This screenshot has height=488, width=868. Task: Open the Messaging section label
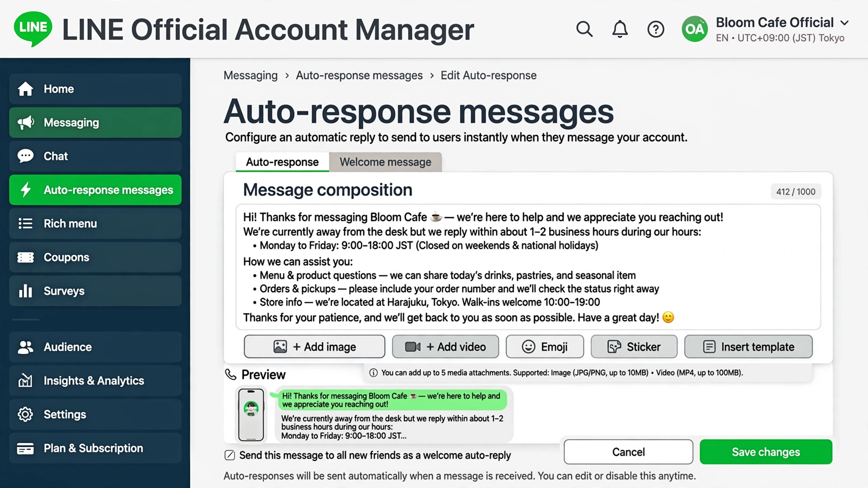tap(72, 122)
